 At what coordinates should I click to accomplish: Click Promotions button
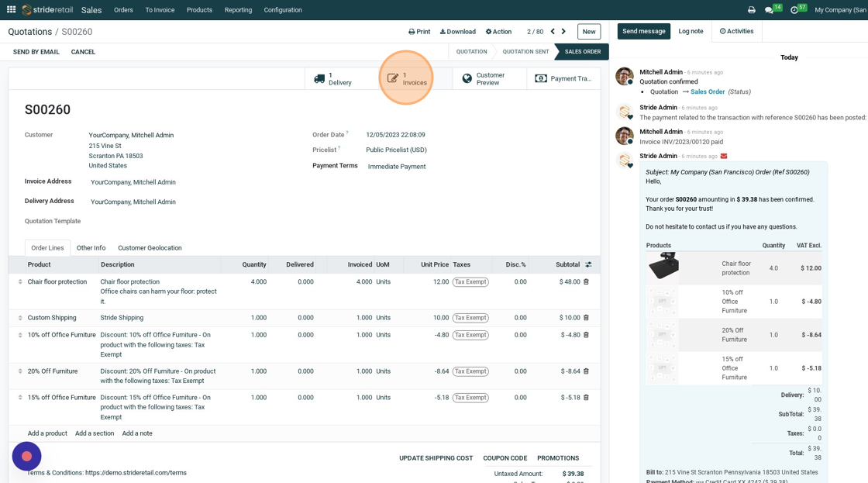point(558,458)
